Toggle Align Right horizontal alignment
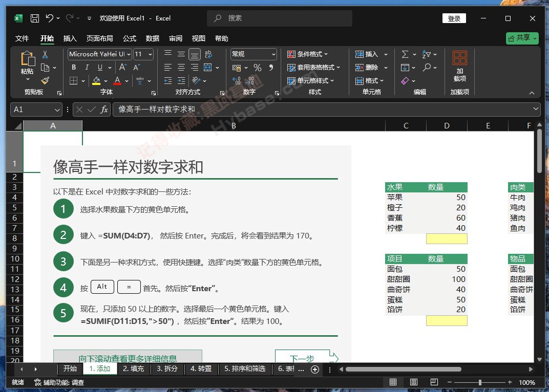Viewport: 549px width, 392px height. click(195, 68)
